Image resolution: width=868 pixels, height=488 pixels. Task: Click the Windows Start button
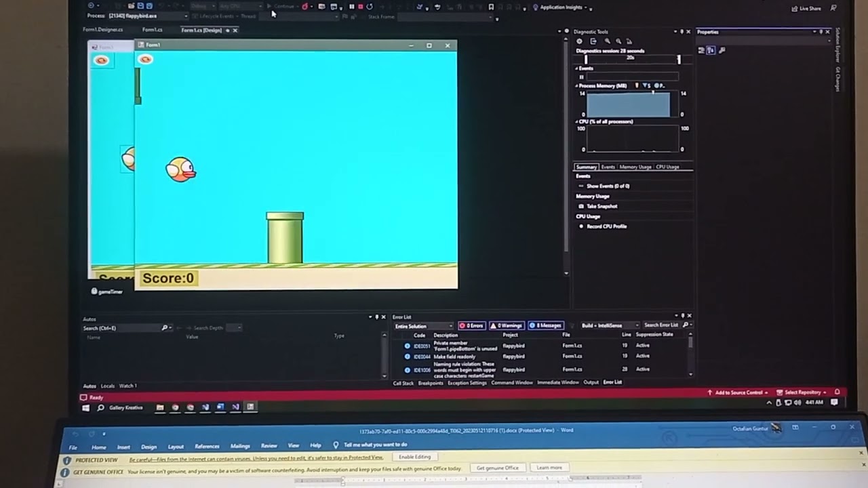85,408
